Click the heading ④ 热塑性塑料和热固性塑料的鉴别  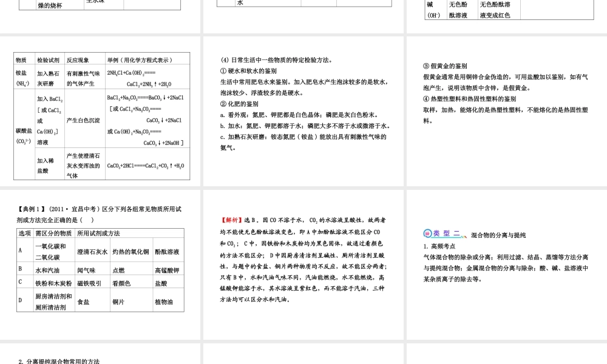[x=470, y=99]
